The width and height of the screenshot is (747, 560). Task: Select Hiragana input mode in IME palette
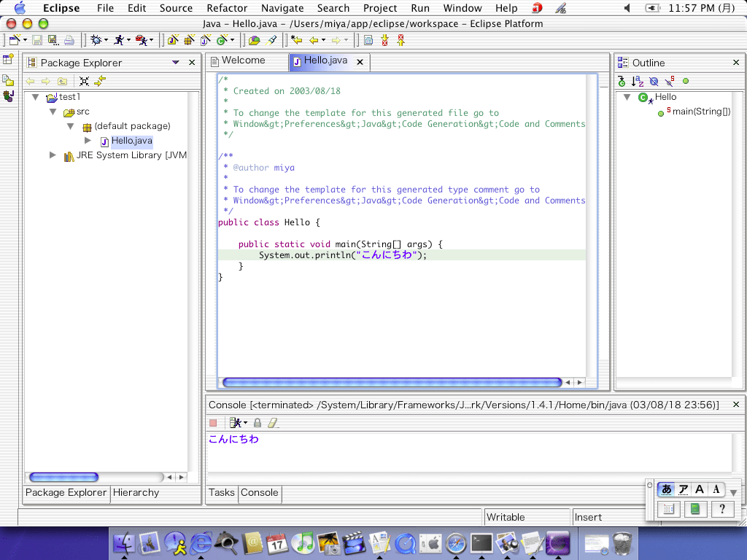tap(666, 489)
